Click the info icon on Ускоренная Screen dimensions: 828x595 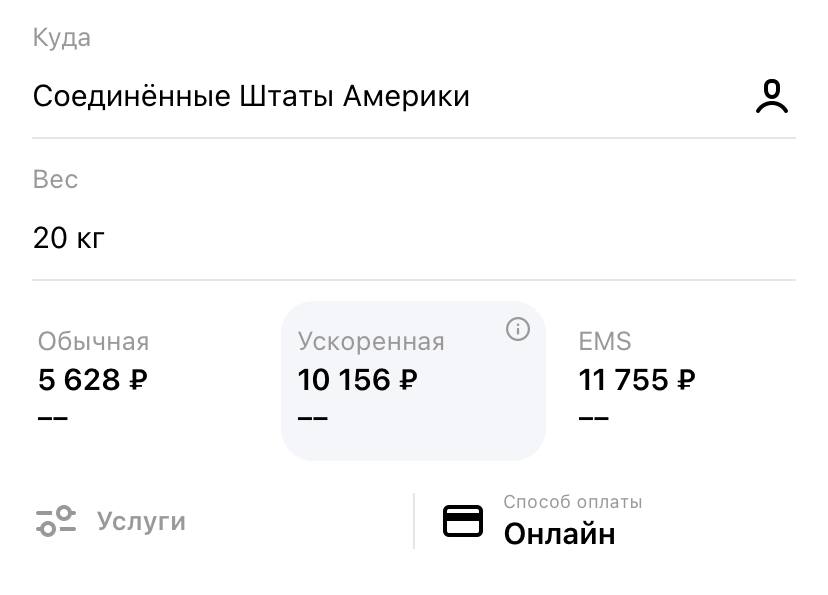coord(517,329)
